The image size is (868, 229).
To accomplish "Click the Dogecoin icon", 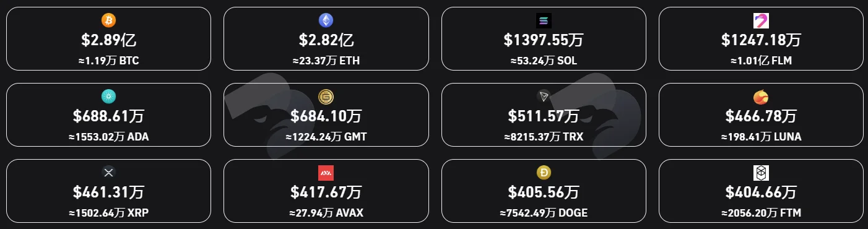I will (544, 173).
